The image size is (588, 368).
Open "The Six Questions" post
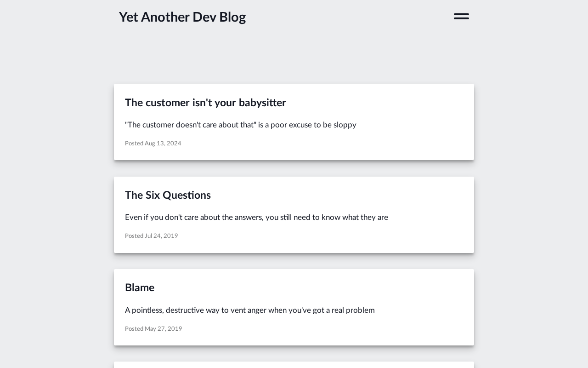click(x=168, y=195)
